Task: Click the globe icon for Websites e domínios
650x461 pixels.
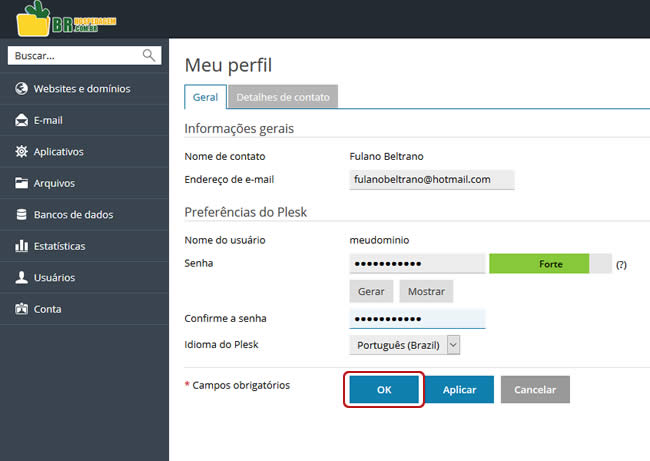Action: pos(22,88)
